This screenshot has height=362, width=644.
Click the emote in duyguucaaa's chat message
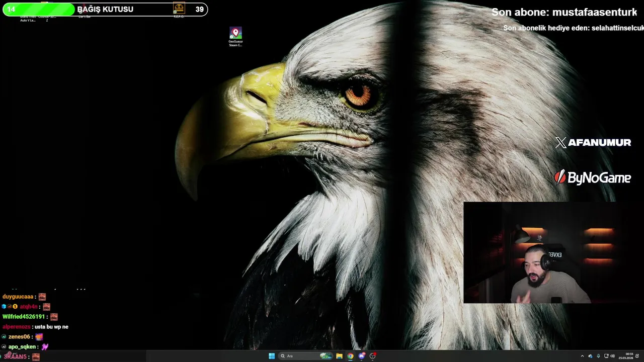click(42, 297)
